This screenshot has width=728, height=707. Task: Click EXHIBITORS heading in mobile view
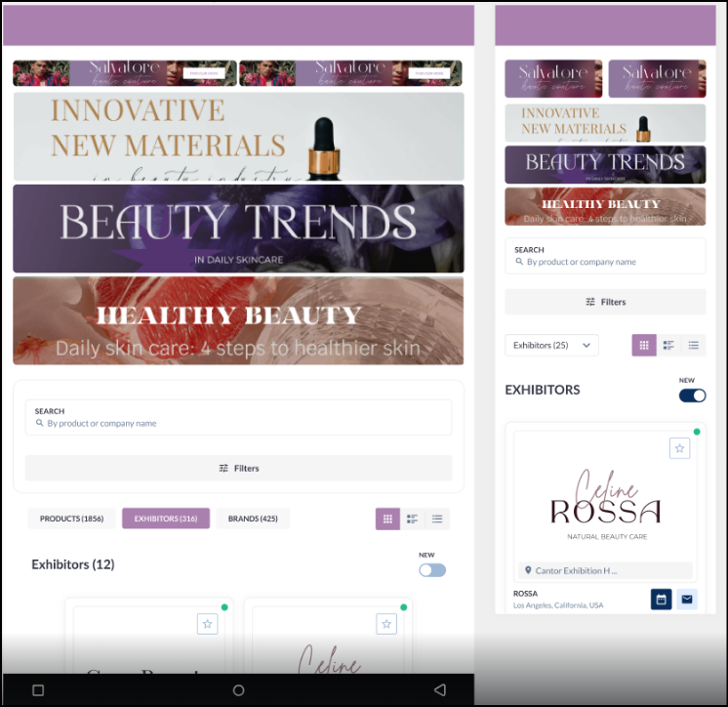[543, 390]
